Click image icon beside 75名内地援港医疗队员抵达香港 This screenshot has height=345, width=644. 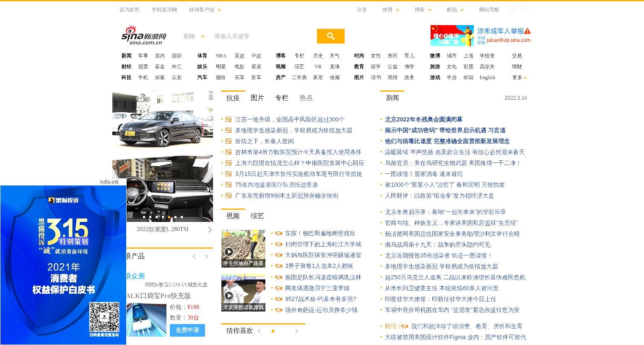[x=229, y=185]
